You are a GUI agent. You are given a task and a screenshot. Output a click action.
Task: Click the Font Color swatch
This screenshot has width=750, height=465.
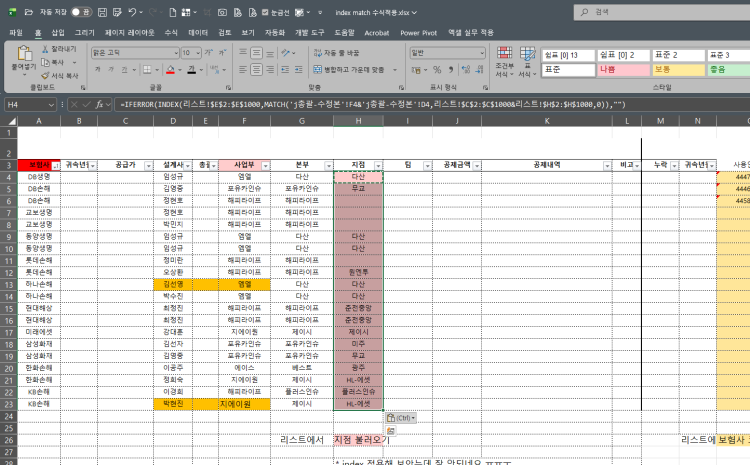pos(192,70)
